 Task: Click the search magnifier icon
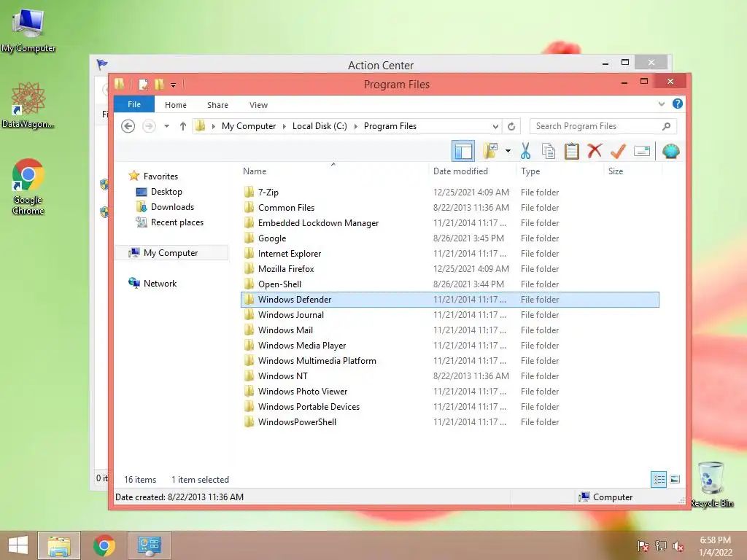pos(666,126)
